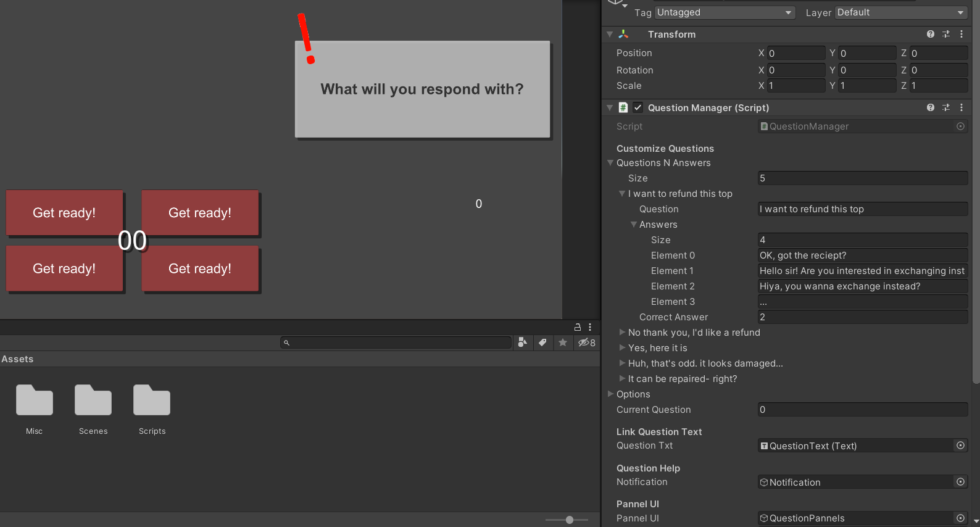Click the Element 2 answer field
Viewport: 980px width, 527px height.
863,286
